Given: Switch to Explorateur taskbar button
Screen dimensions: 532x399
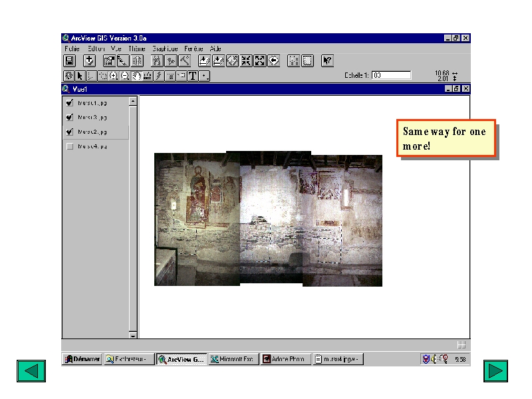Looking at the screenshot, I should coord(129,359).
